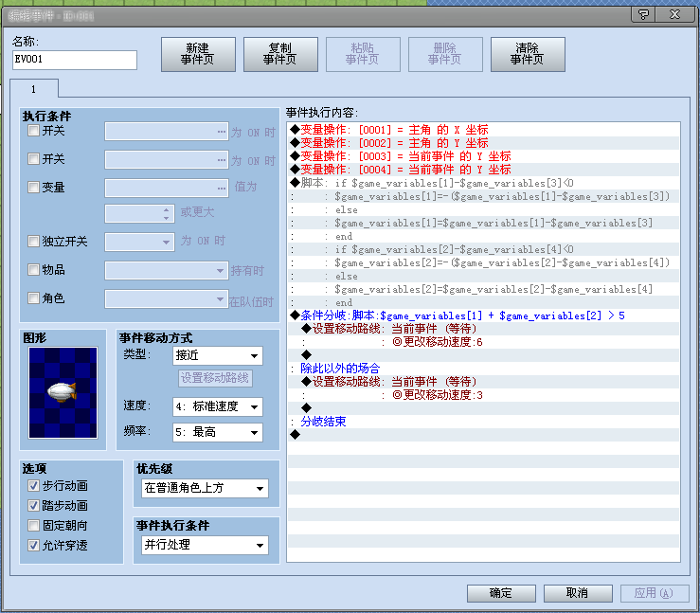Image resolution: width=700 pixels, height=613 pixels.
Task: Click variable selector ellipsis button
Action: pyautogui.click(x=222, y=188)
